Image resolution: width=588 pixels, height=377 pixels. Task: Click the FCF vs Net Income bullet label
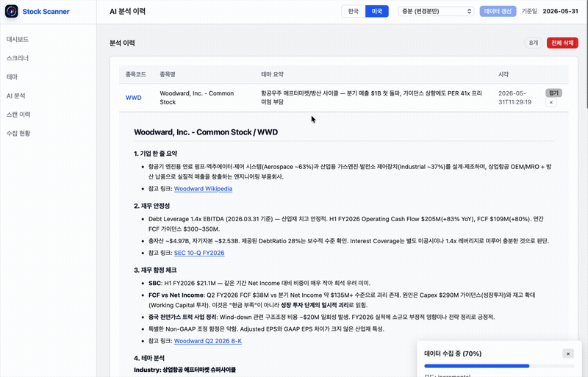click(x=176, y=295)
